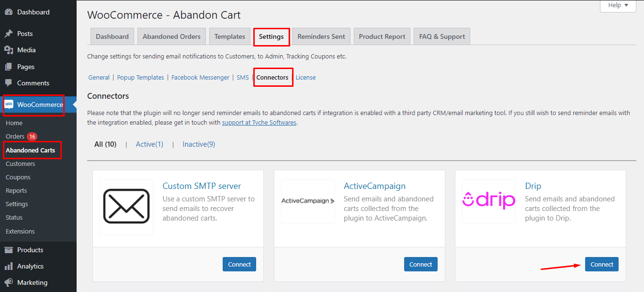Click the Analytics bar chart icon

coord(9,266)
